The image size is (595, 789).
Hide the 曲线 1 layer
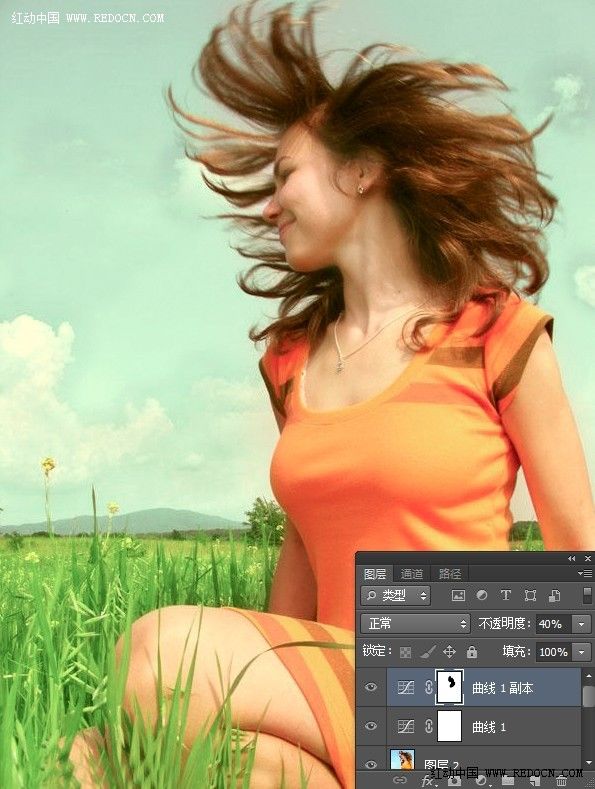point(371,726)
